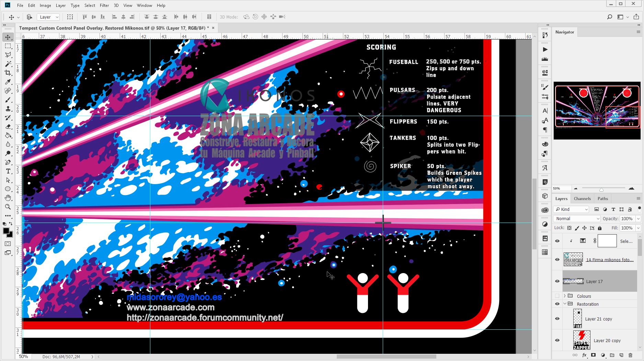Select the Horizontal Type tool
This screenshot has width=644, height=361.
[x=8, y=171]
